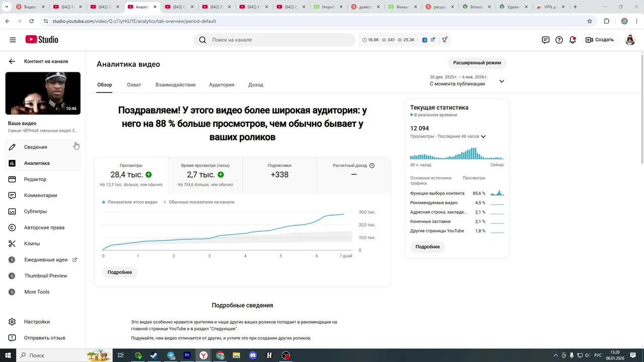Open More Tools in sidebar
Image resolution: width=644 pixels, height=362 pixels.
43,292
